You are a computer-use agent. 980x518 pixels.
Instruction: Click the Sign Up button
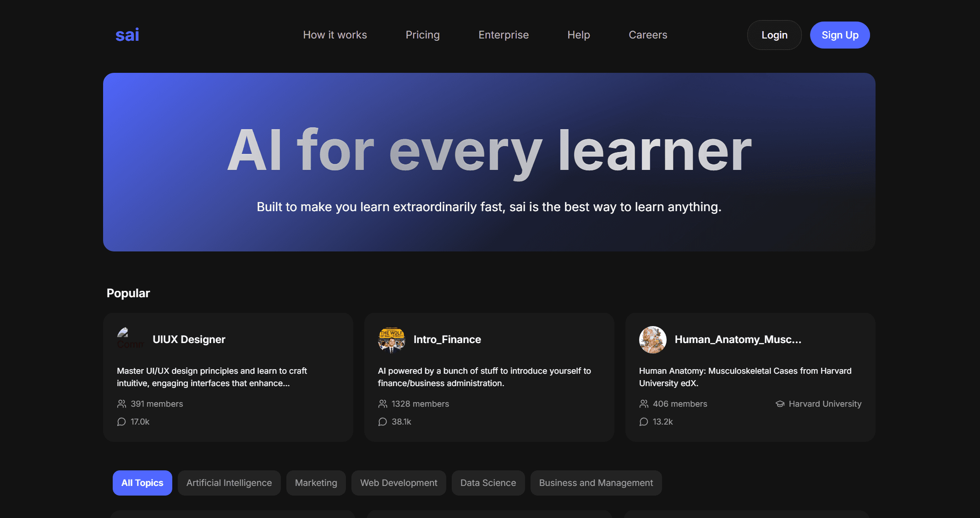coord(839,35)
